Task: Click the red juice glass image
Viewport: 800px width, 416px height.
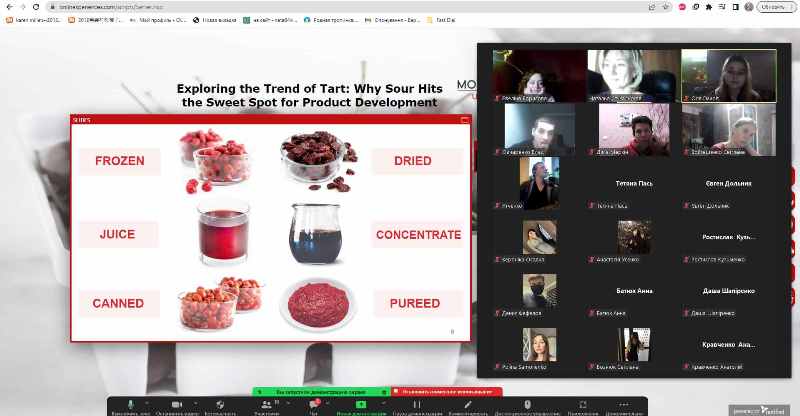Action: (x=223, y=233)
